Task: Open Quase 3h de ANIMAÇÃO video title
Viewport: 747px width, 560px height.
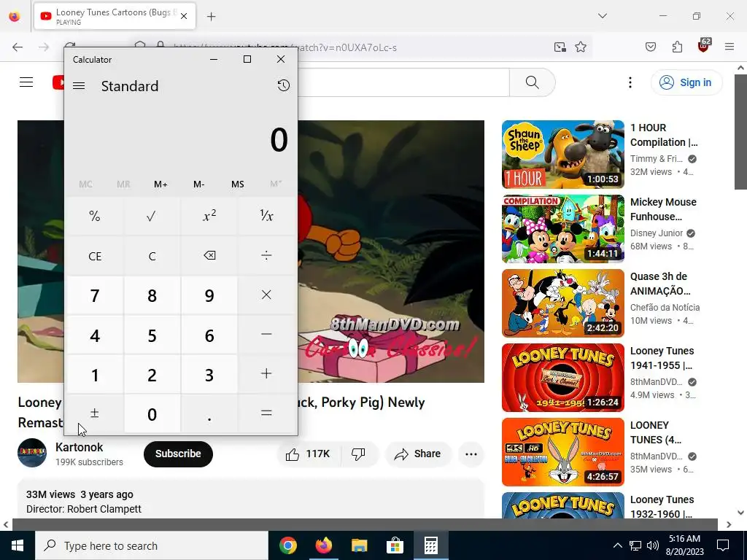Action: click(660, 284)
